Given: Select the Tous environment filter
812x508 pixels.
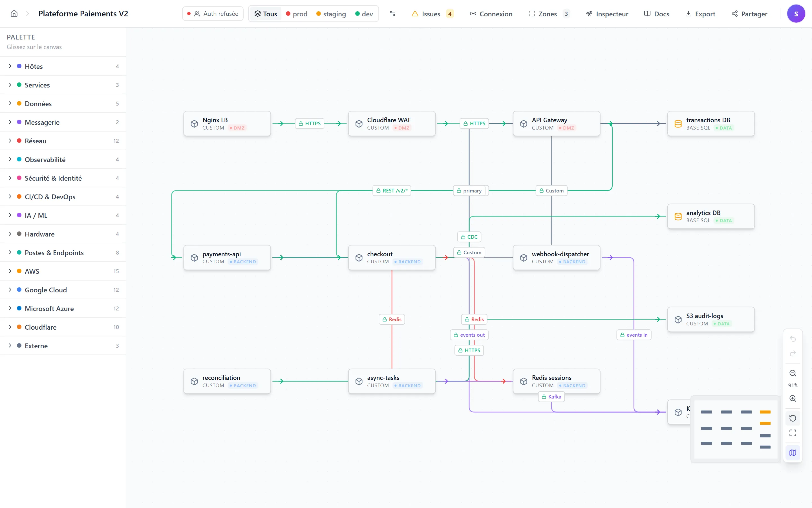Looking at the screenshot, I should click(266, 14).
